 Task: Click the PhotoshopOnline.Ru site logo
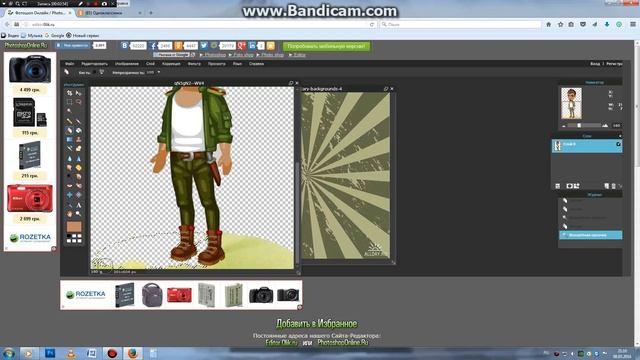click(26, 45)
